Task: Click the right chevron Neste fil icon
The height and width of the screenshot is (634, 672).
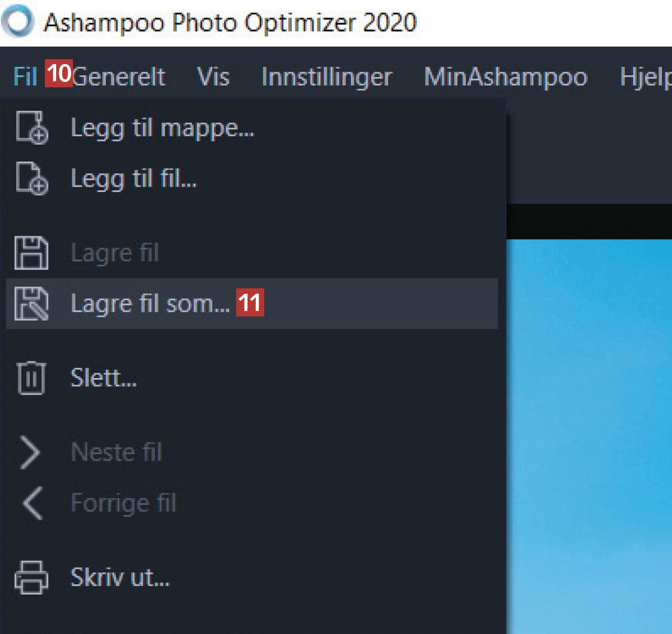Action: [31, 453]
